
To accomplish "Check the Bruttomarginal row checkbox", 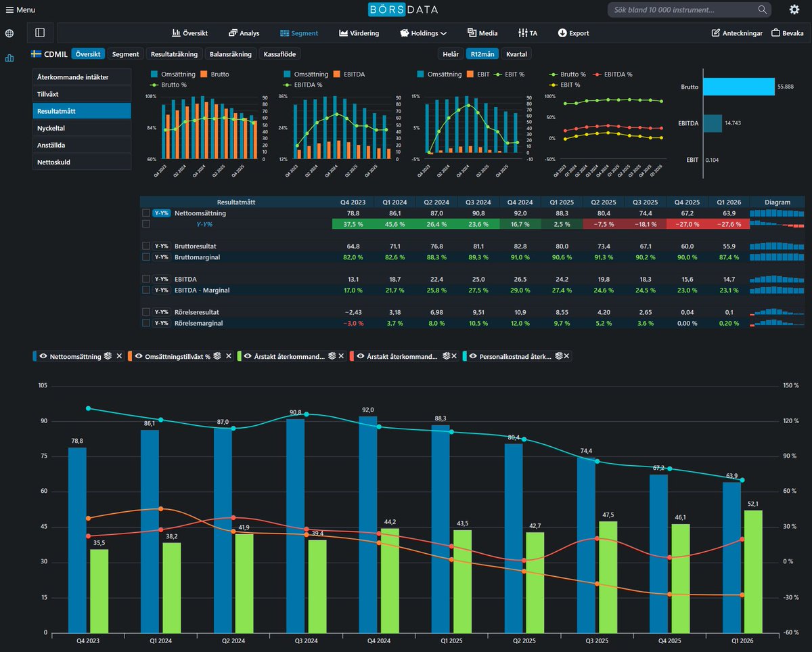I will click(146, 257).
